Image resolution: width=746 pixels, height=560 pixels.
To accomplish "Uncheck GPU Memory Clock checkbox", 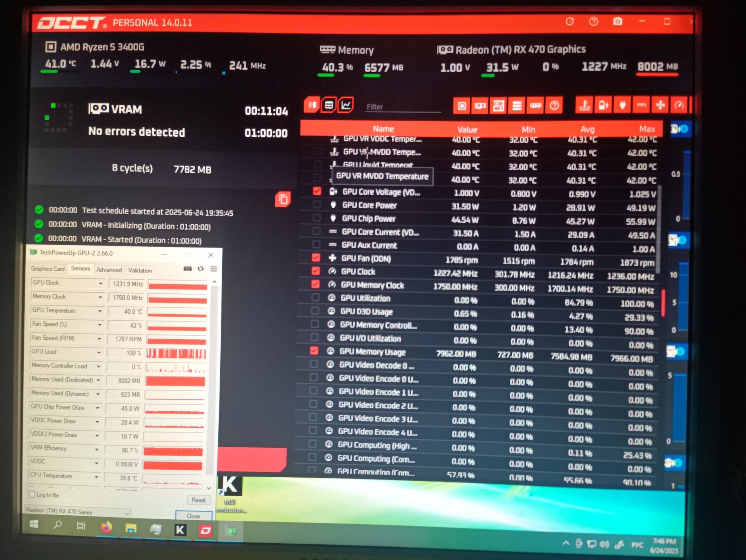I will pyautogui.click(x=315, y=284).
